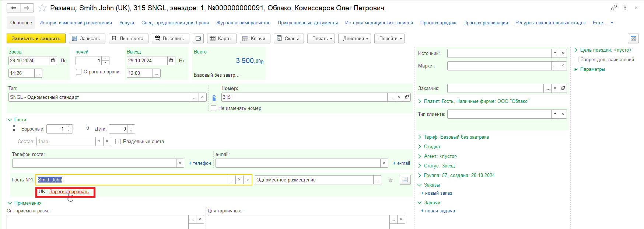
Task: Switch to the Услуги tab
Action: point(127,22)
